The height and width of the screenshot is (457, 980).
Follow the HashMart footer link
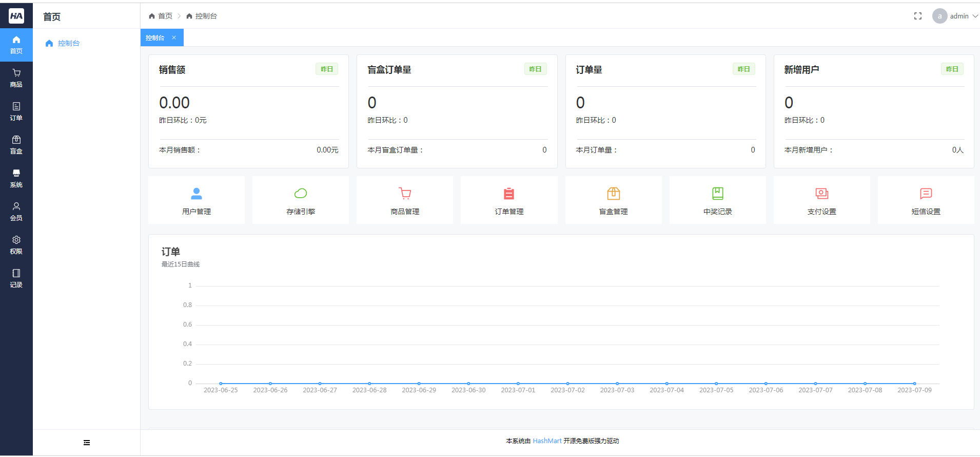pyautogui.click(x=547, y=441)
